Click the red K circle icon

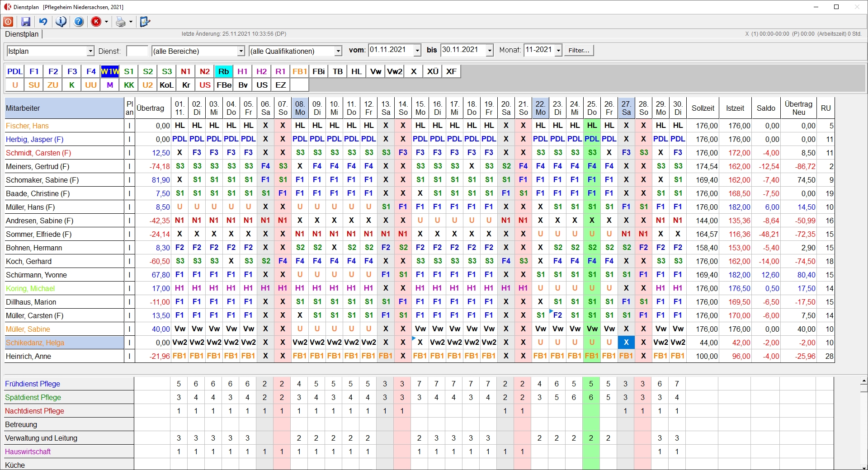(x=96, y=22)
